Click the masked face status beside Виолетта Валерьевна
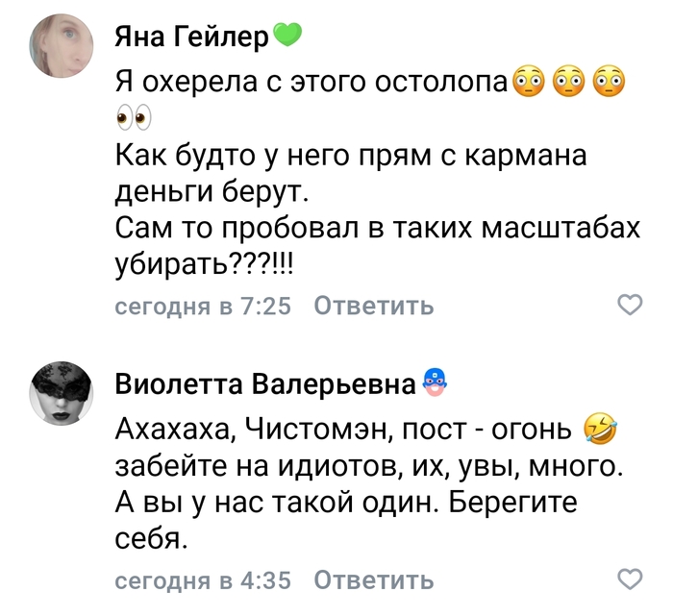The height and width of the screenshot is (616, 673). [436, 383]
